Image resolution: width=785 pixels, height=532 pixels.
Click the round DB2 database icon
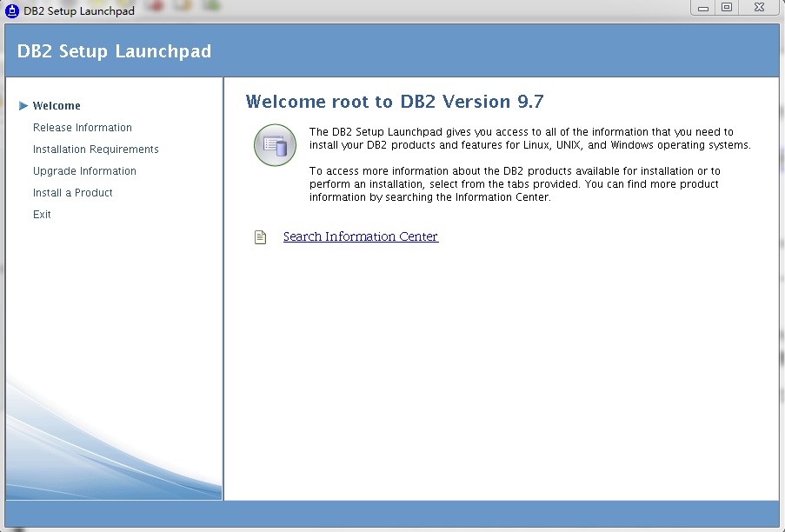[x=275, y=145]
